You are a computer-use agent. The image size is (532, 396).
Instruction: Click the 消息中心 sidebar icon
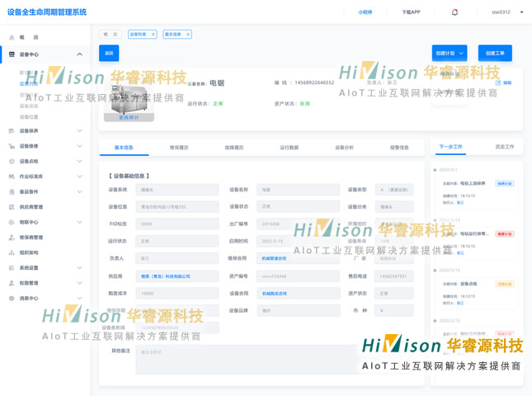coord(12,298)
